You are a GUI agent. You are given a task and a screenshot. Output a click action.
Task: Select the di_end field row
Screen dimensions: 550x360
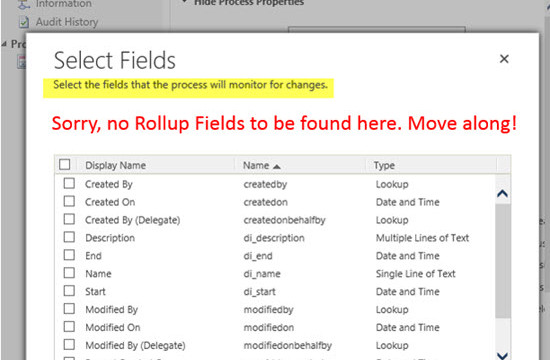point(275,256)
